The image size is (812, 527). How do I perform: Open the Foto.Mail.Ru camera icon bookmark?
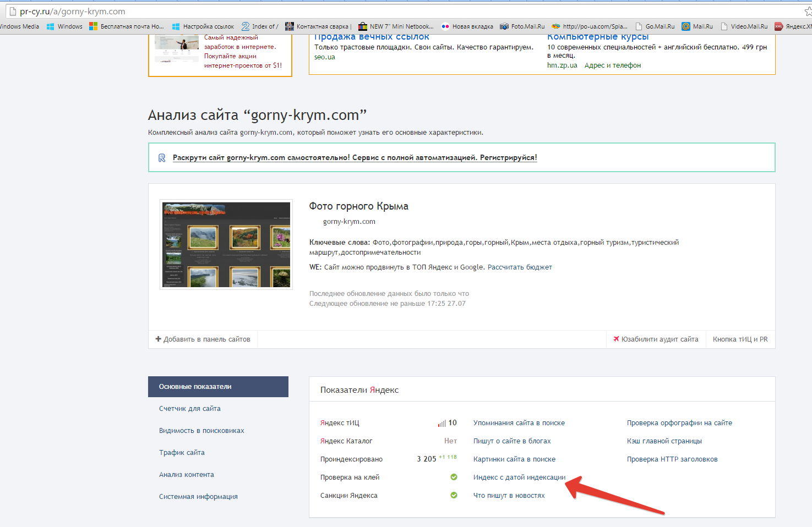[x=504, y=26]
